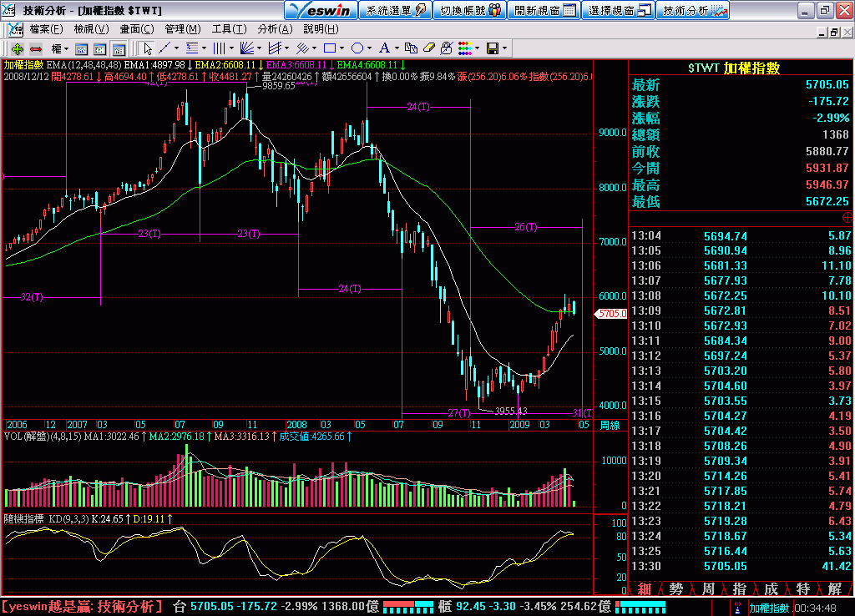
Task: Click the crossed-out lock icon
Action: 447,48
